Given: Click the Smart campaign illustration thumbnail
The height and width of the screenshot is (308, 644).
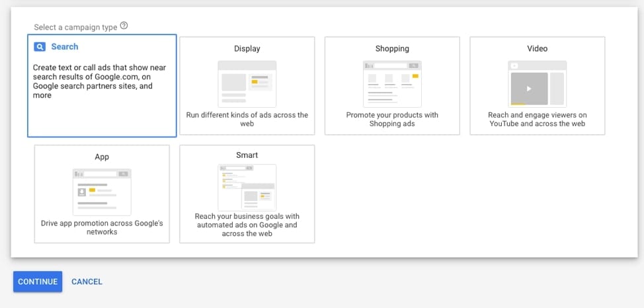Looking at the screenshot, I should [247, 188].
